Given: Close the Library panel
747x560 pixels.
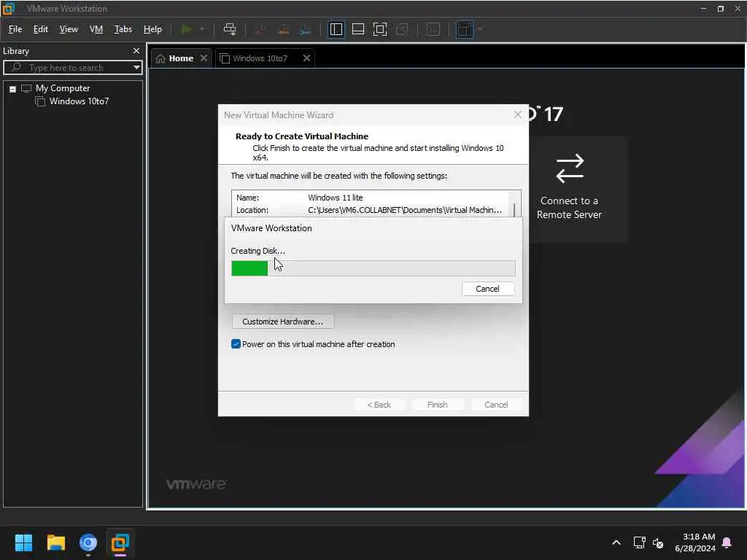Looking at the screenshot, I should click(136, 50).
